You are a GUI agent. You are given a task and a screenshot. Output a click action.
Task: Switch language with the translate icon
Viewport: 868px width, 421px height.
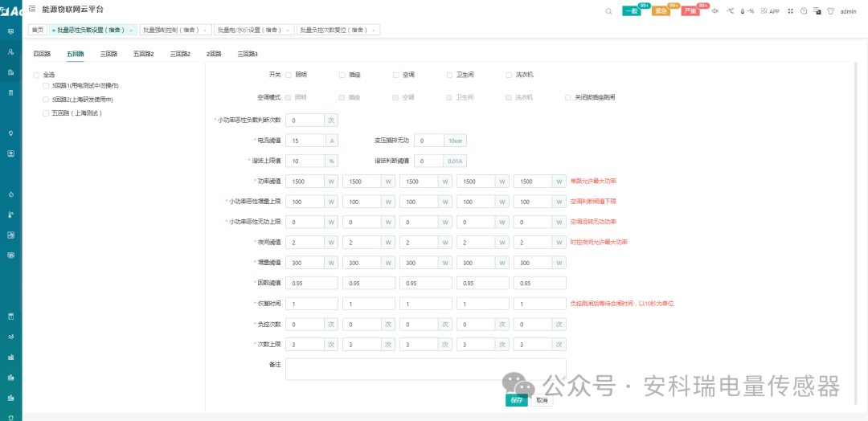point(817,11)
